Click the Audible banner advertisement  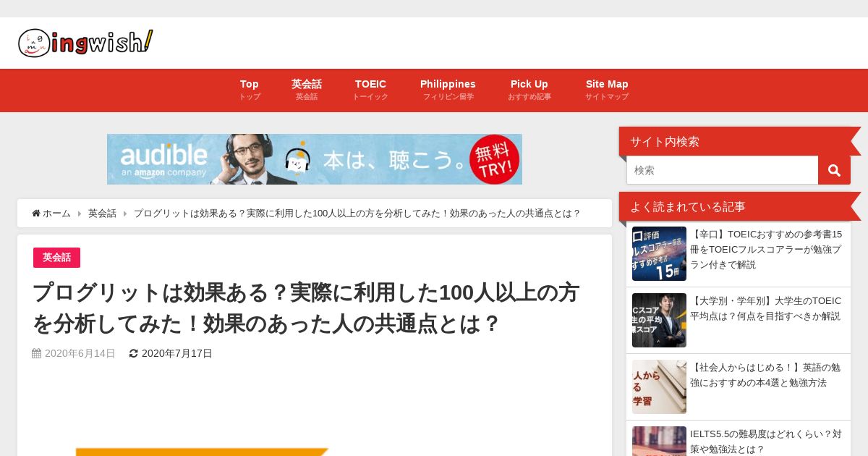tap(315, 159)
